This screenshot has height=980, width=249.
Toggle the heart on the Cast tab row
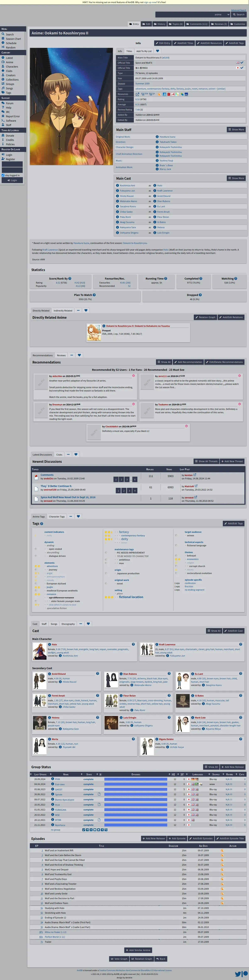tap(88, 624)
